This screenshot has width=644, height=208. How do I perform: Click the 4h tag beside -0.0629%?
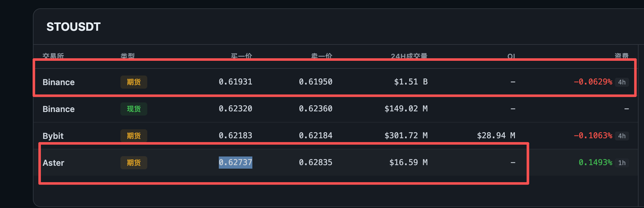coord(622,82)
